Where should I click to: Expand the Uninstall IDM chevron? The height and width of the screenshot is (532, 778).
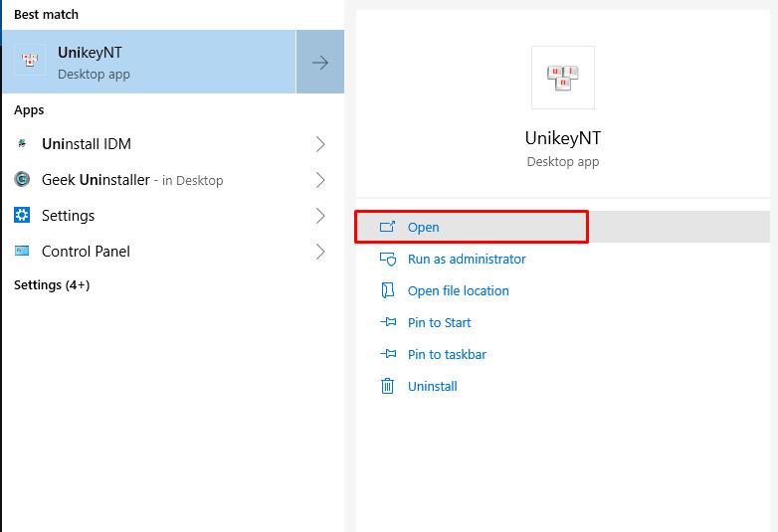click(320, 144)
